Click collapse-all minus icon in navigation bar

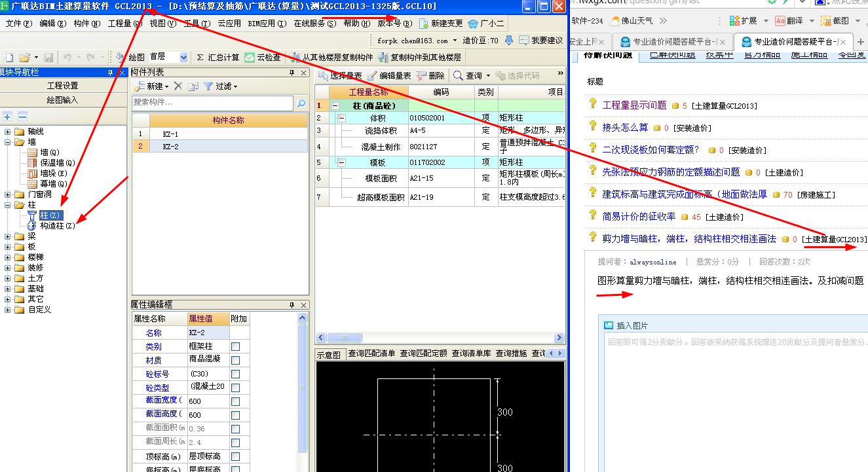(x=22, y=117)
